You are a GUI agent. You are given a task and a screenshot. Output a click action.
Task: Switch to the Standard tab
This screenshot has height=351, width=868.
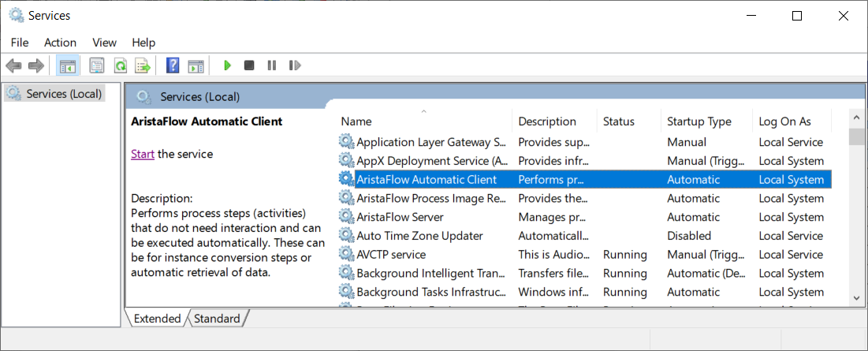217,319
